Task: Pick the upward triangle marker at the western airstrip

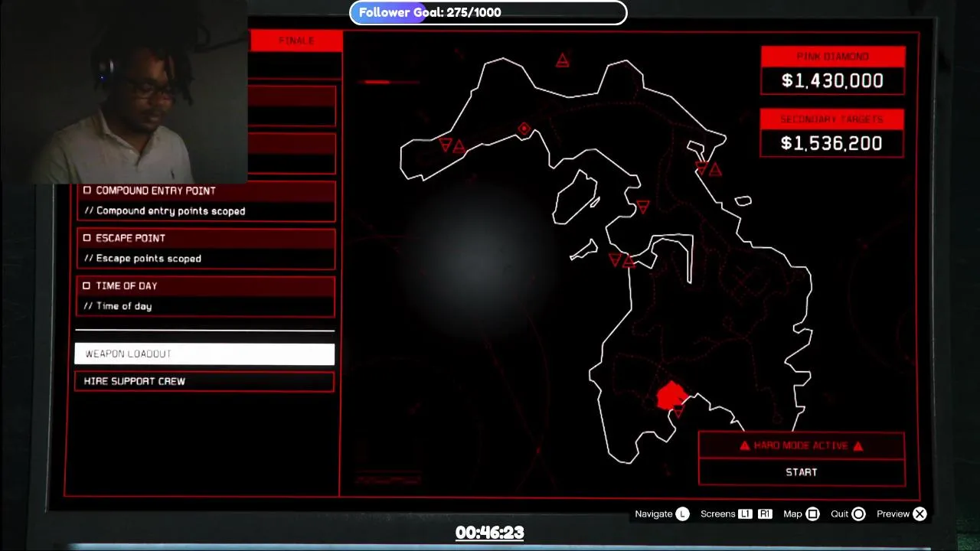Action: 459,146
